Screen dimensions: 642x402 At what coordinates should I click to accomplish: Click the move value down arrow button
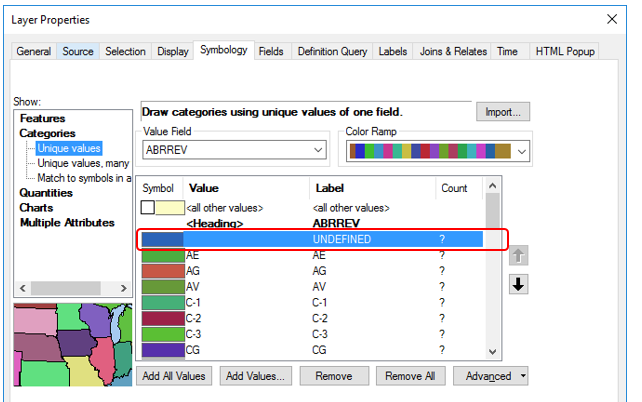519,284
